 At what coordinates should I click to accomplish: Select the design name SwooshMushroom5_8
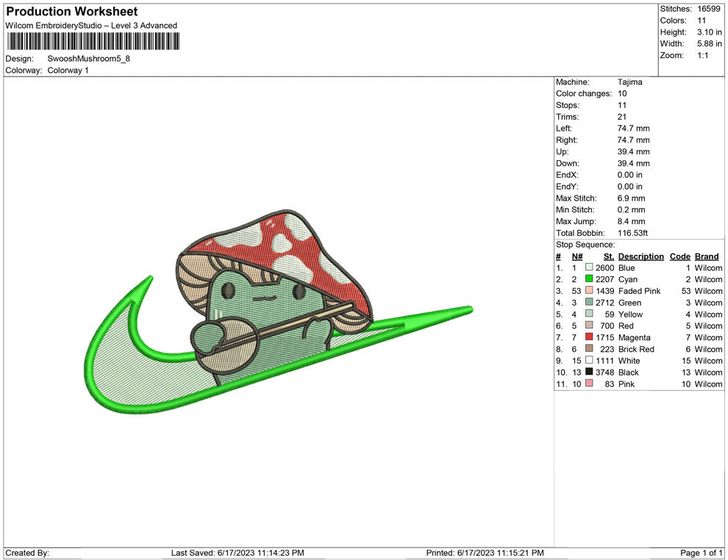tap(89, 59)
